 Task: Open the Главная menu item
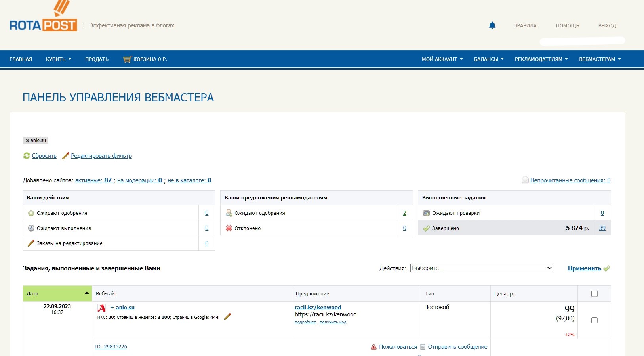(21, 59)
